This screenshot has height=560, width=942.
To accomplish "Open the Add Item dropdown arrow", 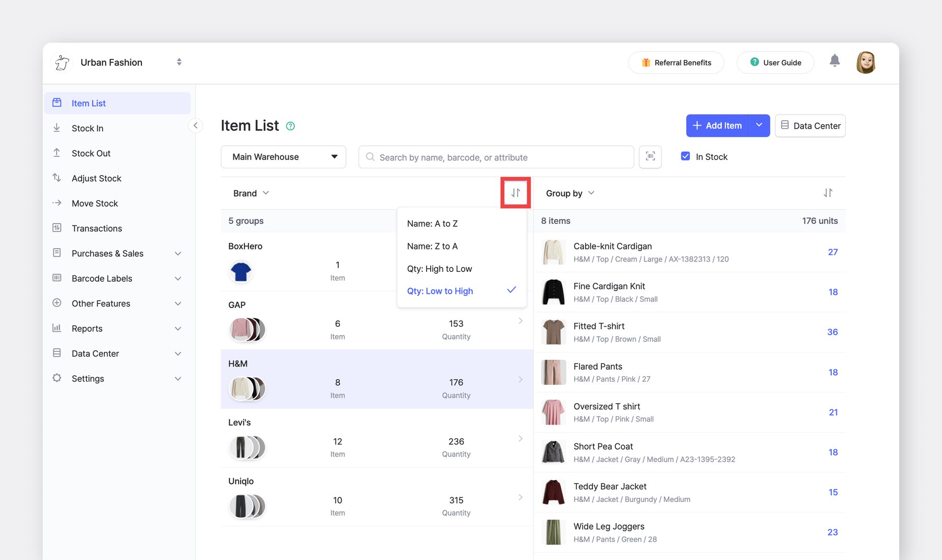I will point(759,125).
